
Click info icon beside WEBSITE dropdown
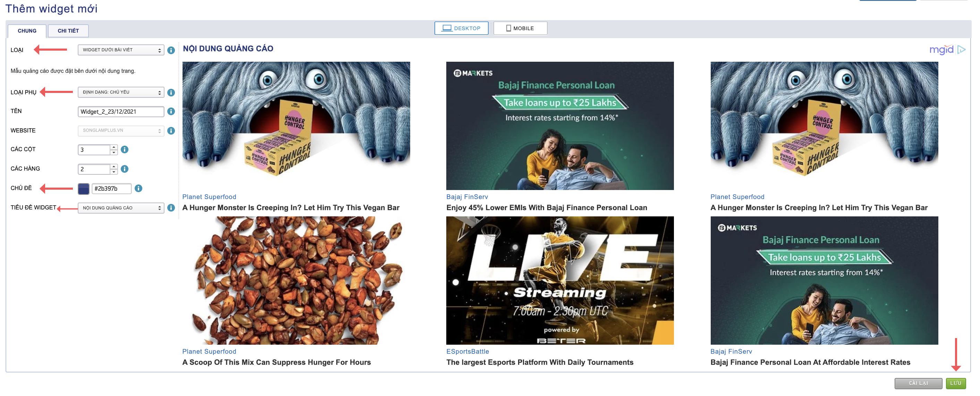tap(171, 130)
